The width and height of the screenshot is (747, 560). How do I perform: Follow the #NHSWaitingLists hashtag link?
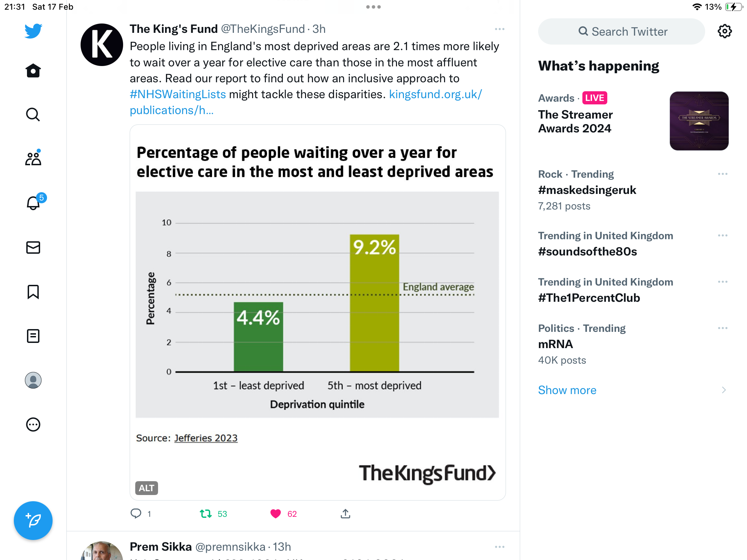(x=178, y=94)
